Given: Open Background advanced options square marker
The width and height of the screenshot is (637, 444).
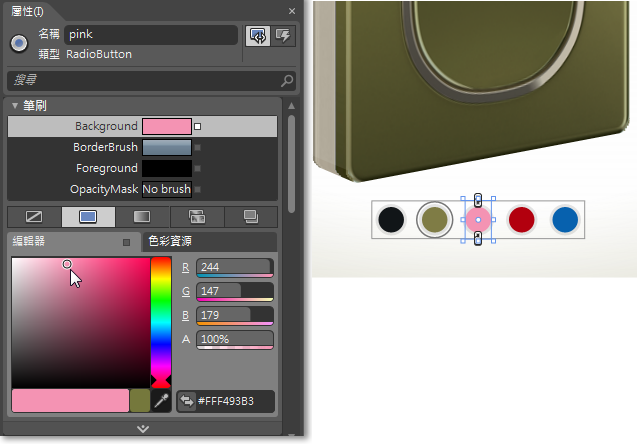Looking at the screenshot, I should point(197,127).
